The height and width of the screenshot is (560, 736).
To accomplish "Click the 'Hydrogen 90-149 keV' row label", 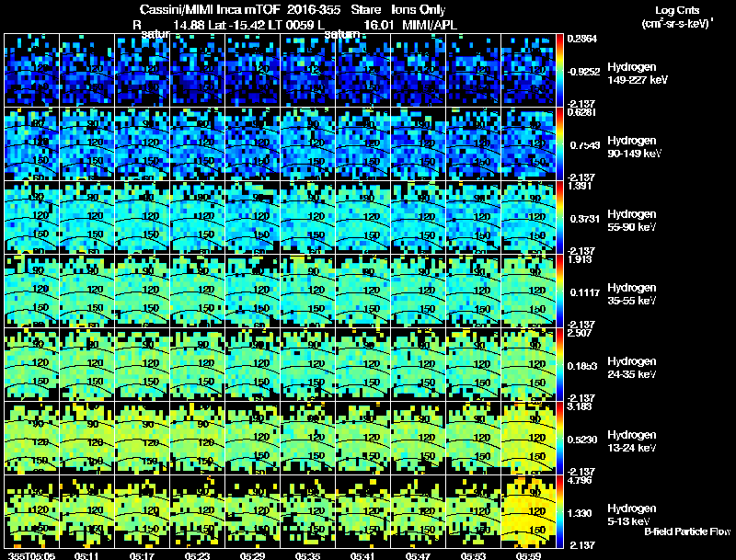I will click(635, 147).
